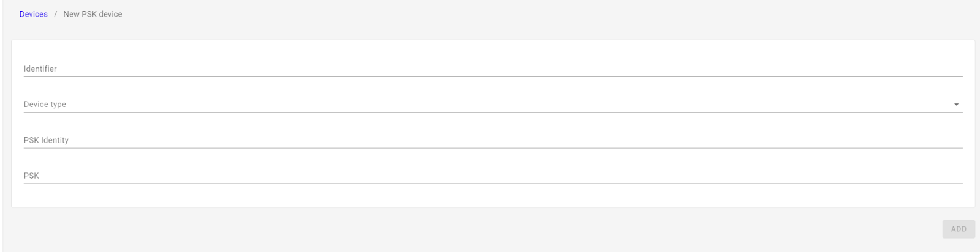Click the PSK field label
The image size is (980, 252).
click(x=31, y=176)
